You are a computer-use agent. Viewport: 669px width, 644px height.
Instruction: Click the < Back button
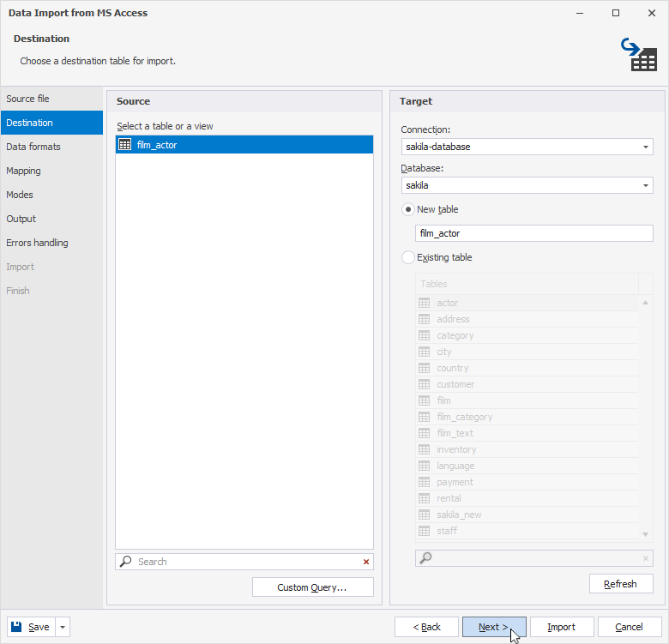(x=426, y=627)
